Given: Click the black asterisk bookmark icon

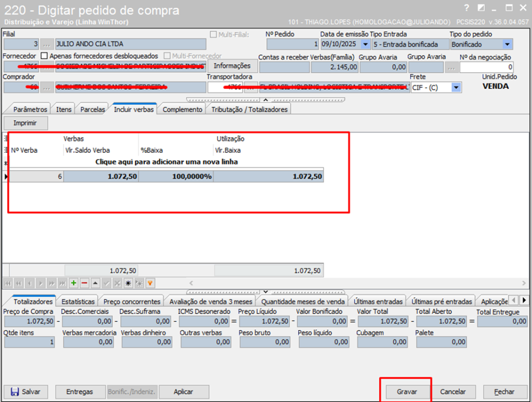Looking at the screenshot, I should 128,283.
